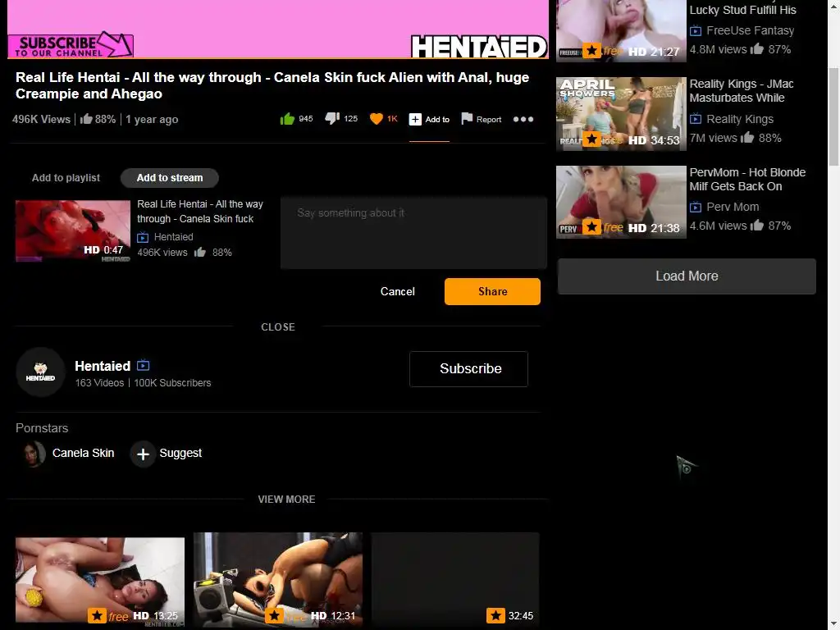The image size is (840, 630).
Task: Click the Canela Skin avatar picture
Action: click(x=33, y=454)
